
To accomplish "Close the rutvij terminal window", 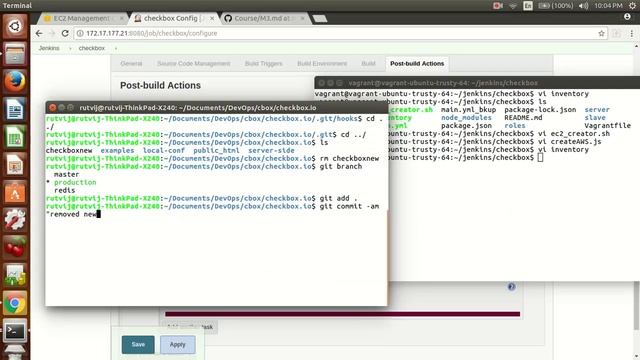I will click(52, 107).
